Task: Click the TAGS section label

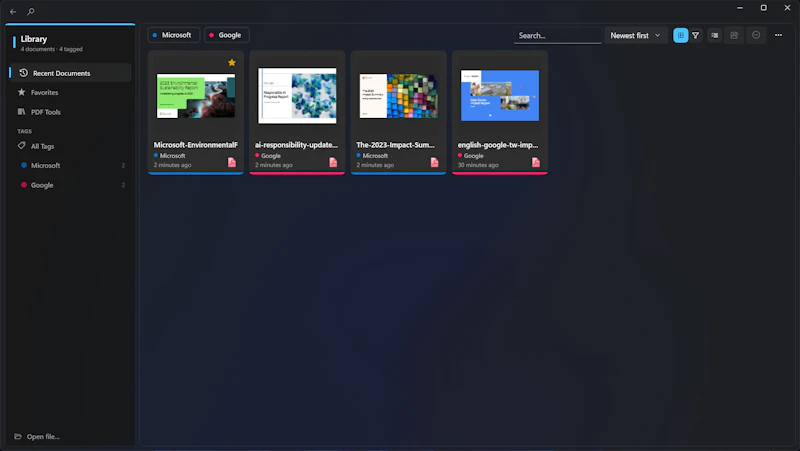Action: click(x=24, y=131)
